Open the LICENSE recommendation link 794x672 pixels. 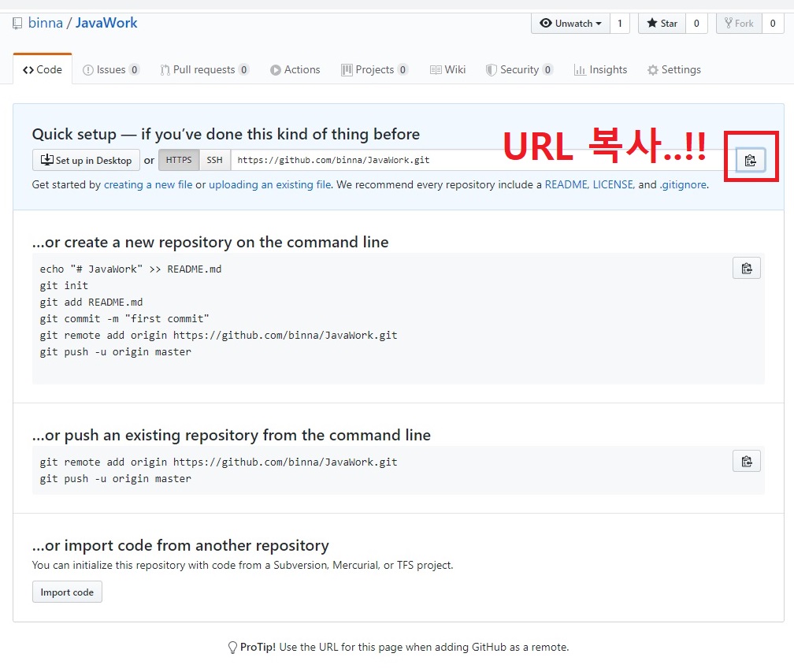coord(613,185)
